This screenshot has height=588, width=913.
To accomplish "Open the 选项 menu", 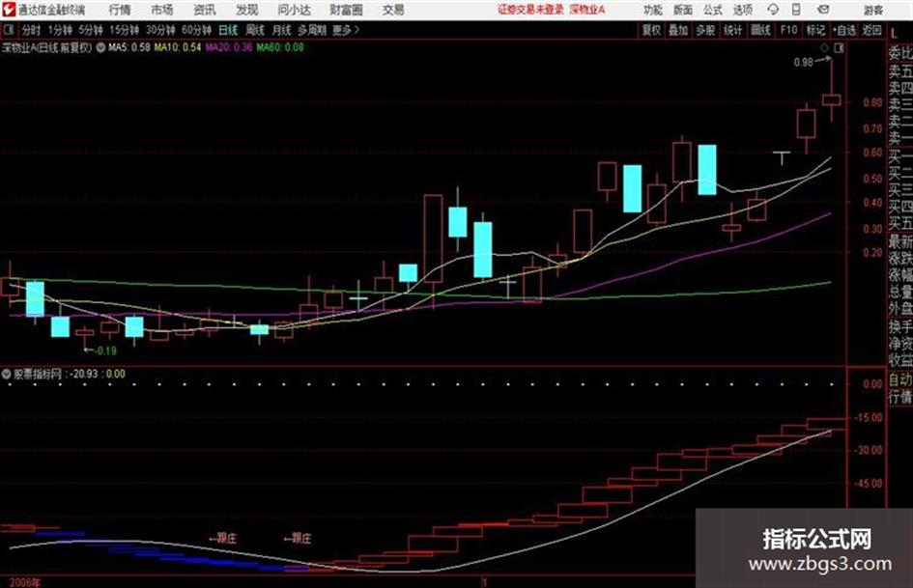I will (742, 10).
